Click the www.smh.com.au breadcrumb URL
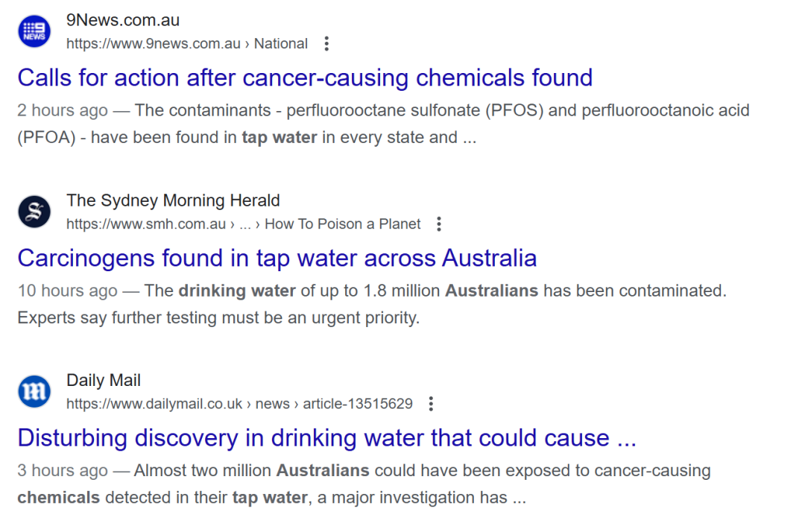The height and width of the screenshot is (532, 805). [243, 224]
